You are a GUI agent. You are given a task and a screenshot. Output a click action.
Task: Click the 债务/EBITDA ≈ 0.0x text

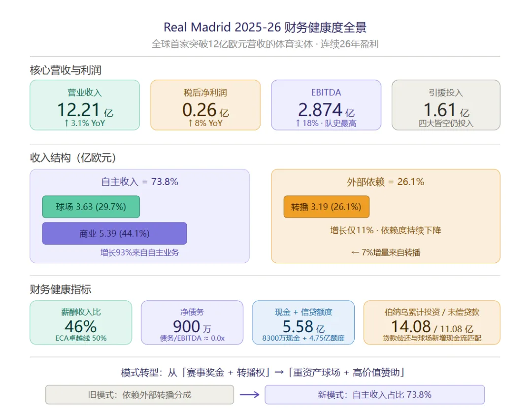pos(192,338)
